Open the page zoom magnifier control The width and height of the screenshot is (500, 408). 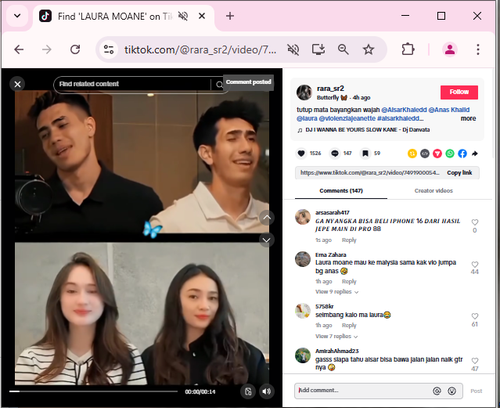point(343,50)
